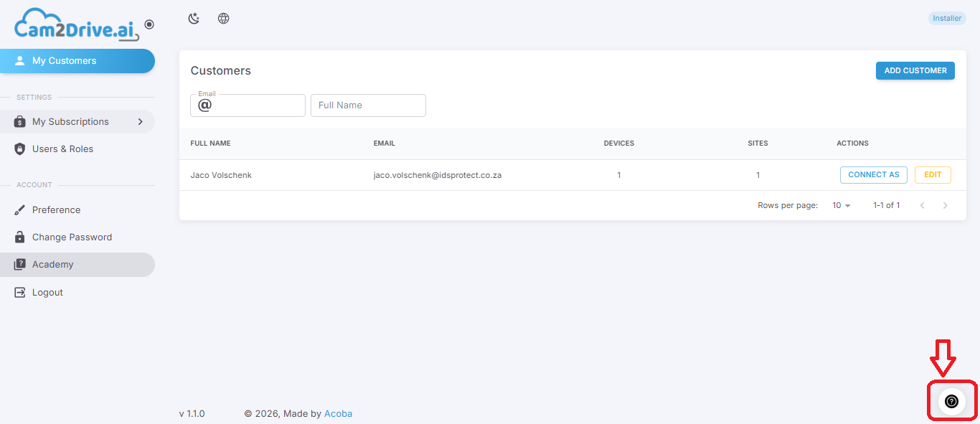
Task: Open Change Password menu item
Action: pos(77,237)
